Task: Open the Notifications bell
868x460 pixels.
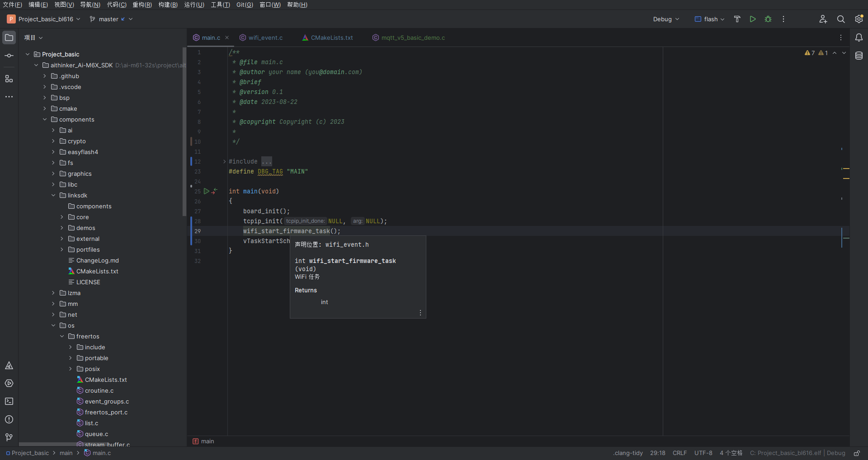Action: 859,38
